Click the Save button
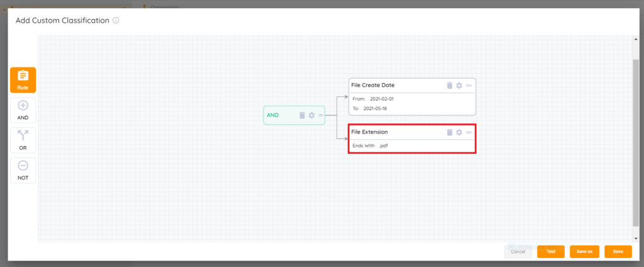This screenshot has width=644, height=267. pos(618,251)
